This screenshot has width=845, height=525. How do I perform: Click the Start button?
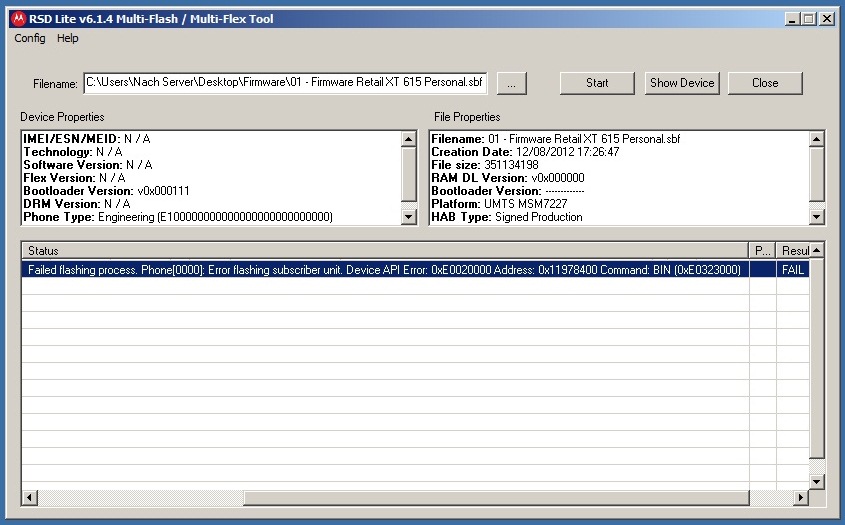[597, 83]
